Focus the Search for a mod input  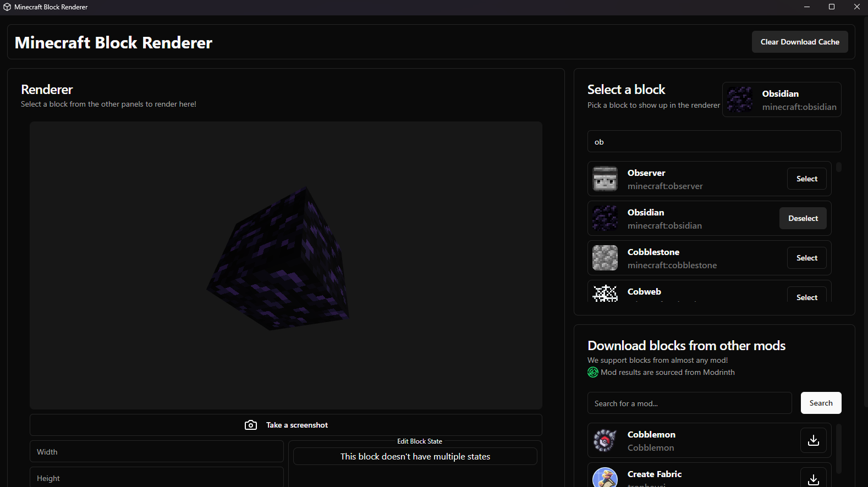[690, 403]
